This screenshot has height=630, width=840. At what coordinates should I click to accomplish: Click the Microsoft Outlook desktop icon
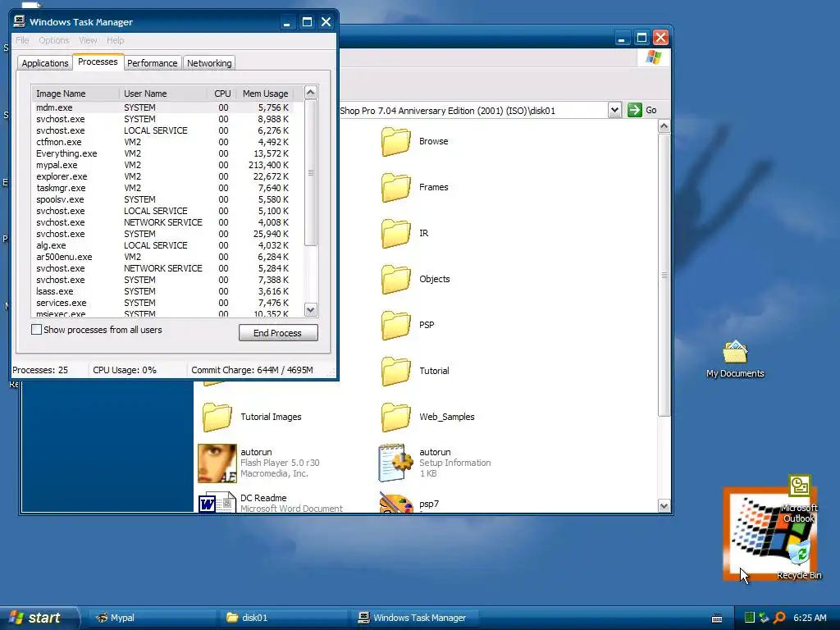tap(799, 486)
